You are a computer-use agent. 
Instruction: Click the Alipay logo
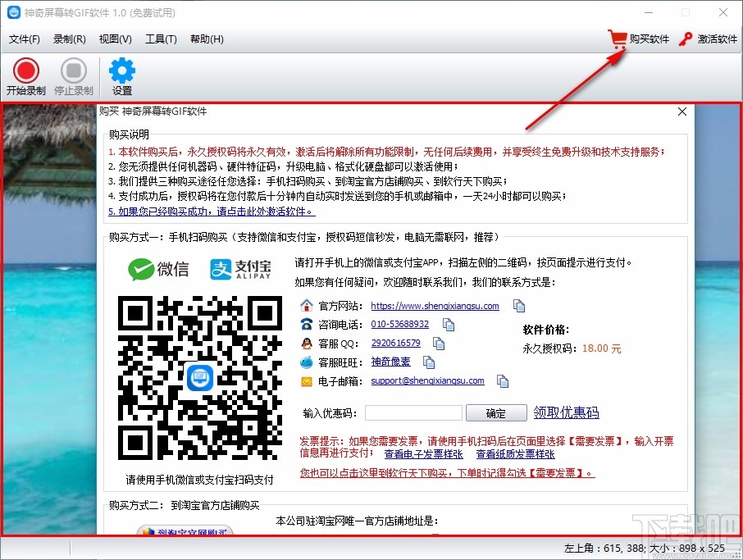241,269
